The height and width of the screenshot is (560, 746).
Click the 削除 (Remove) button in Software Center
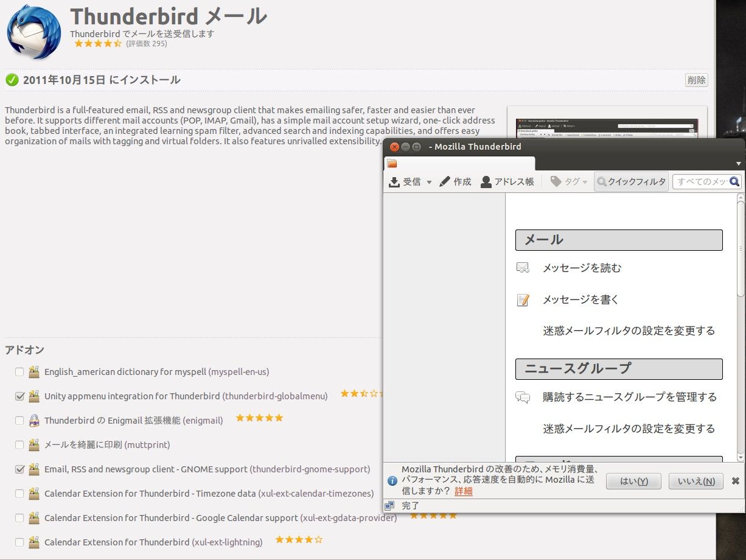(x=697, y=80)
